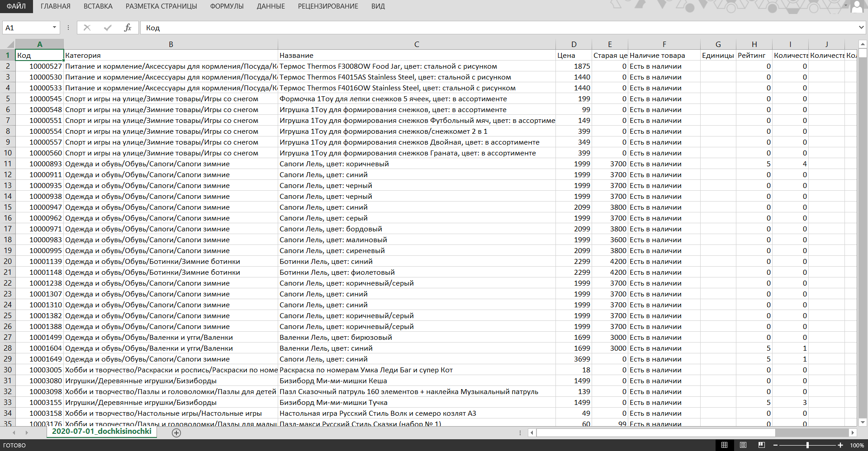This screenshot has height=451, width=868.
Task: Expand the formula bar
Action: (861, 28)
